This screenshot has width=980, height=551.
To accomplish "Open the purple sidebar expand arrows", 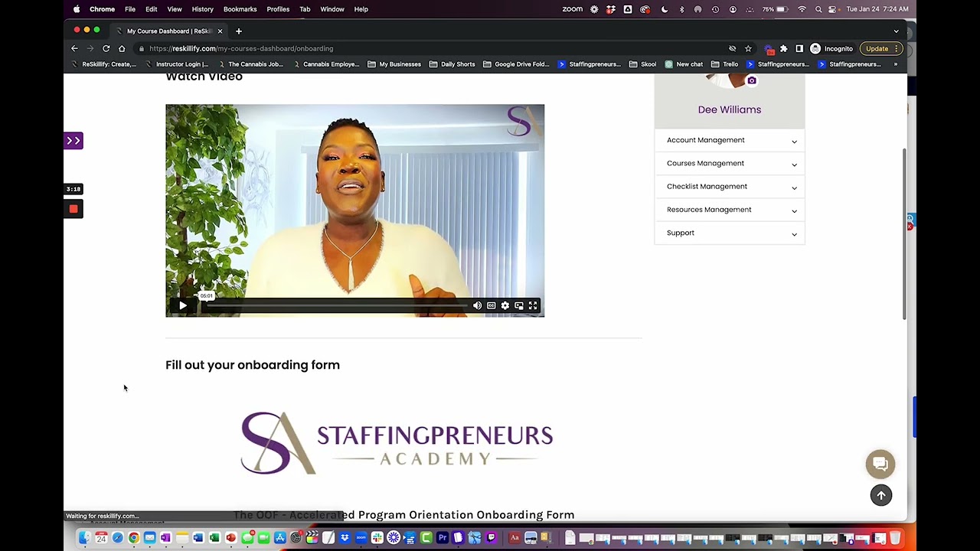I will [73, 141].
